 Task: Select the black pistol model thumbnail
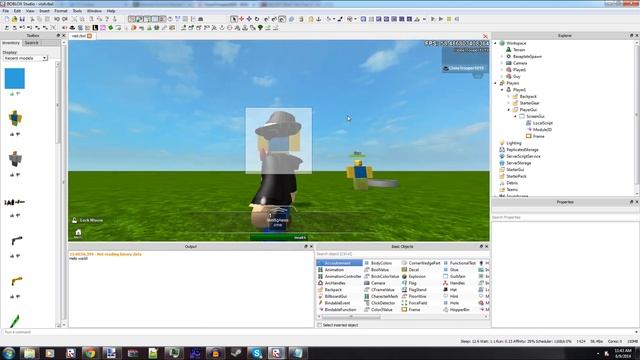point(16,240)
